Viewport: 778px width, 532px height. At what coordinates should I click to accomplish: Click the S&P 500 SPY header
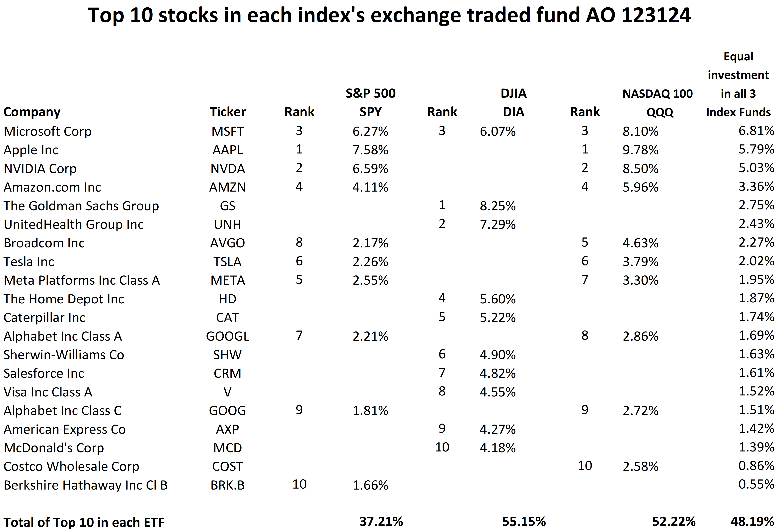point(370,102)
